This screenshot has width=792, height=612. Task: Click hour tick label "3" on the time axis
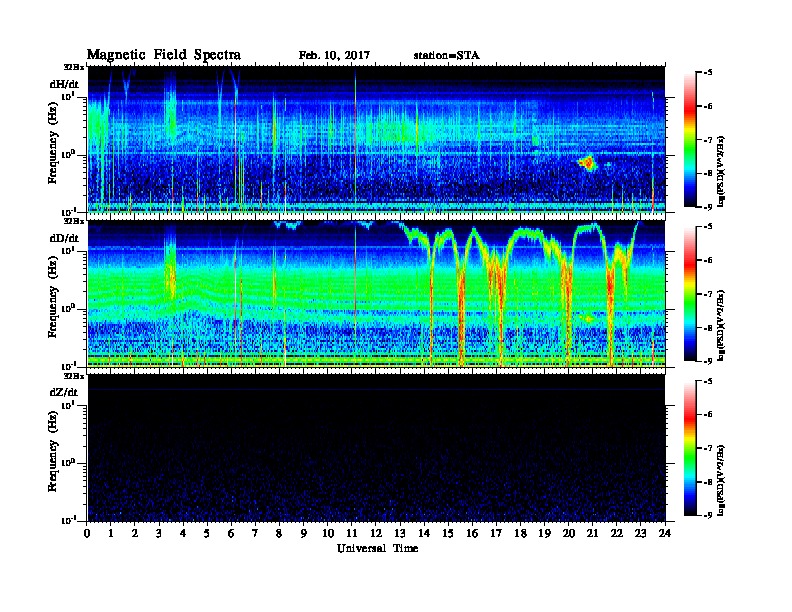coord(159,534)
